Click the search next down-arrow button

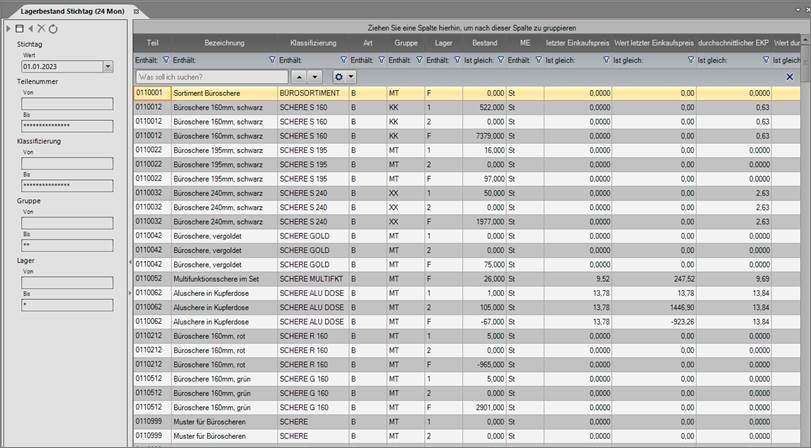tap(315, 76)
